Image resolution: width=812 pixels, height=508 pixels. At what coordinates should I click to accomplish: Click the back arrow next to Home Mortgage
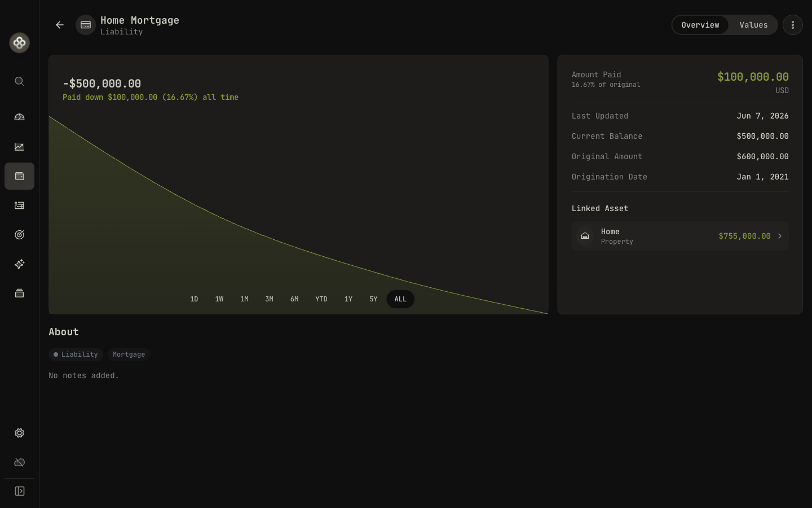click(60, 25)
